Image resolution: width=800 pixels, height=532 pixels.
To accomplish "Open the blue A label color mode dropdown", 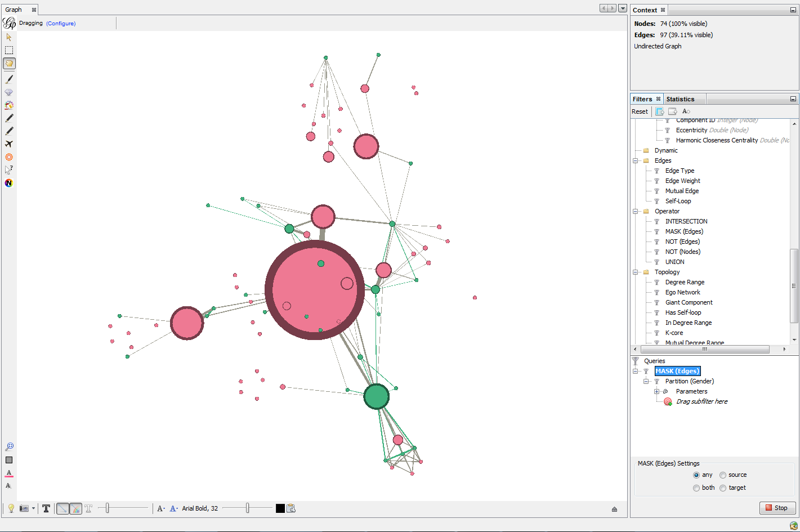I will coord(174,508).
